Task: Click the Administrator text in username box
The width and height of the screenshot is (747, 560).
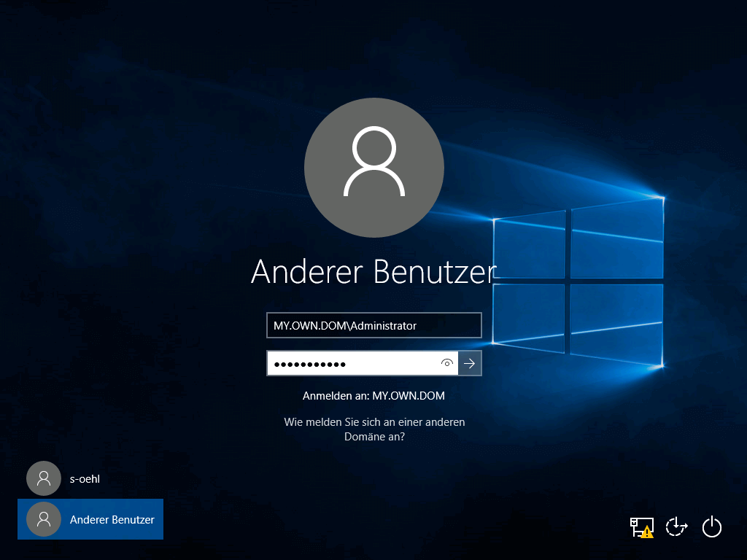Action: [x=383, y=326]
